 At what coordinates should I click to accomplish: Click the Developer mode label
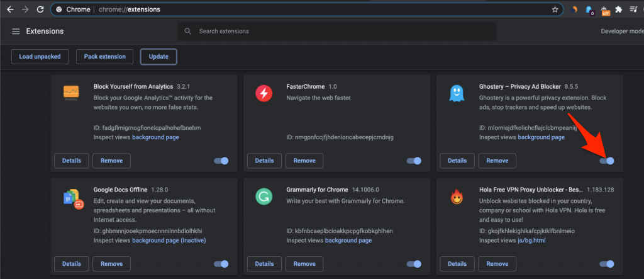[x=622, y=31]
